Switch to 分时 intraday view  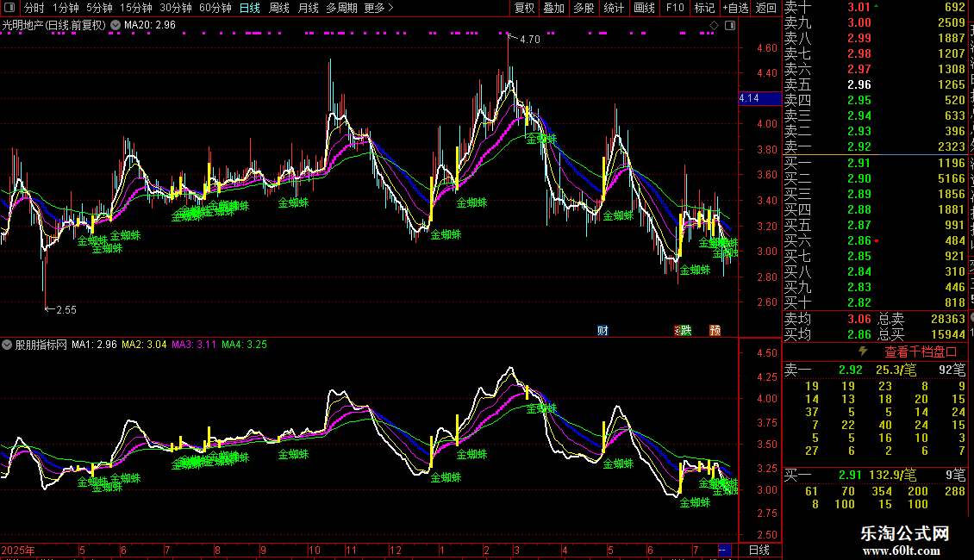point(34,8)
